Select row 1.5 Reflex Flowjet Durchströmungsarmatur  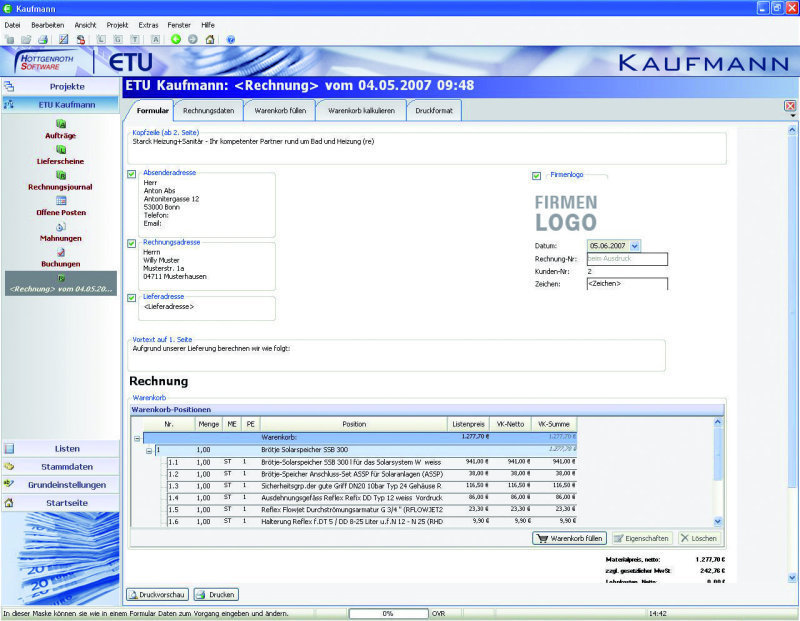click(x=372, y=509)
